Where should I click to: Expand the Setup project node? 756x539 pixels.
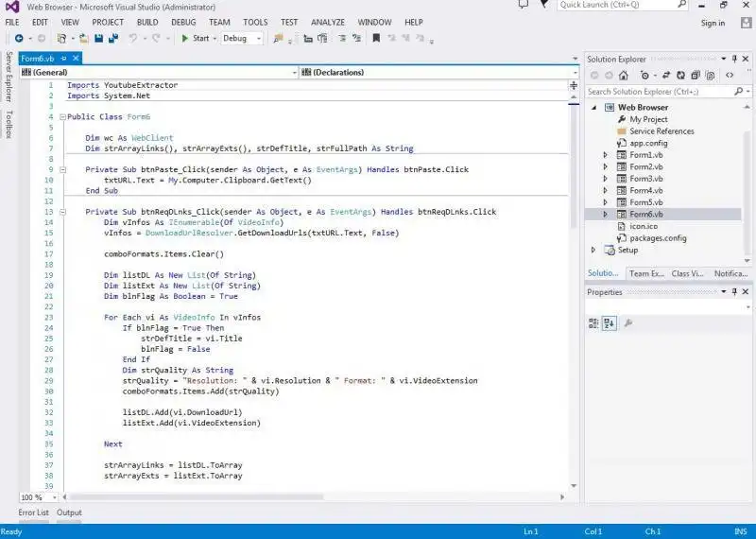pyautogui.click(x=594, y=250)
